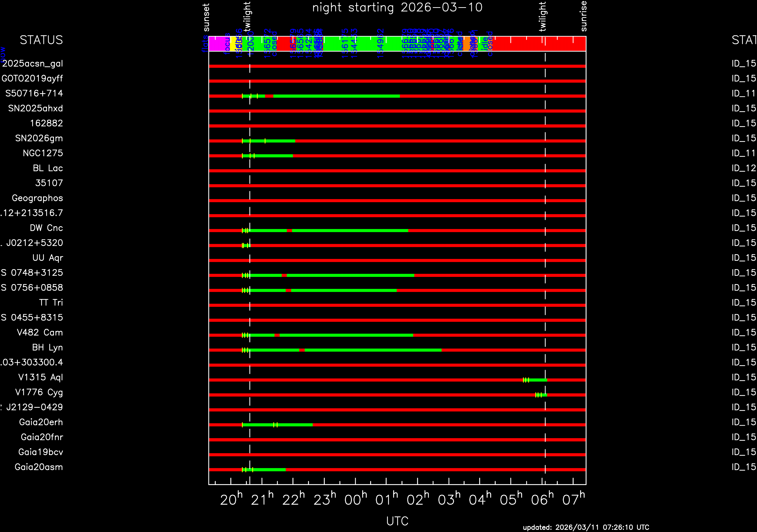Click the sunrise label at top right
The image size is (757, 532).
pos(584,16)
